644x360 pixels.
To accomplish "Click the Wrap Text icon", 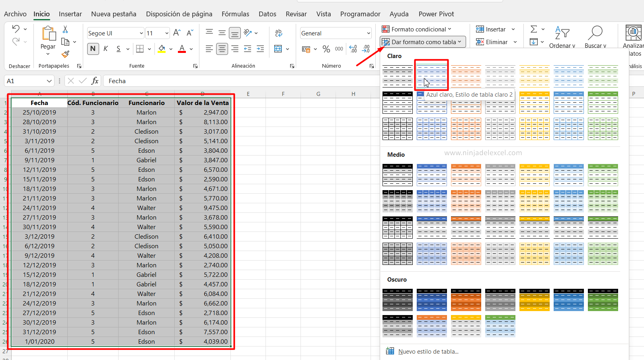I will point(279,33).
